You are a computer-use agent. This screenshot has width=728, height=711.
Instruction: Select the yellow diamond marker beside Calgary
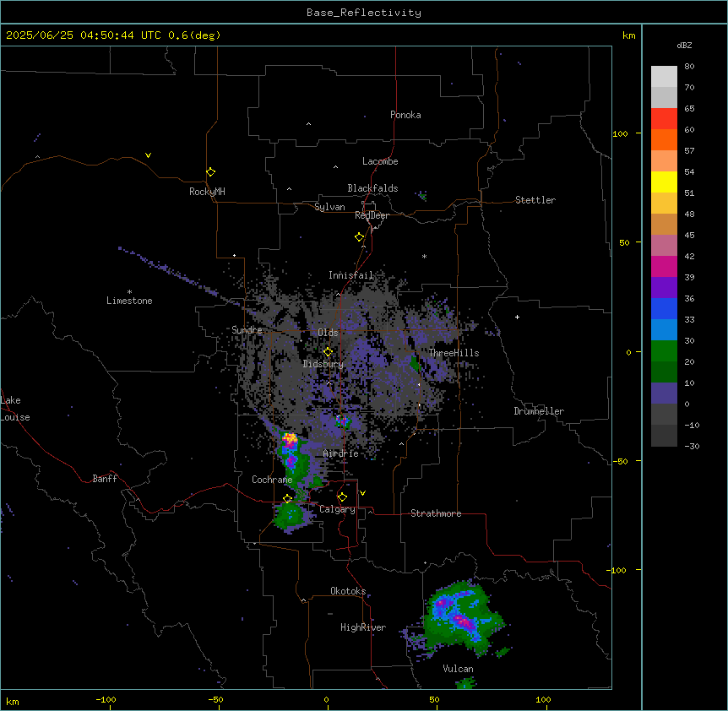[342, 497]
